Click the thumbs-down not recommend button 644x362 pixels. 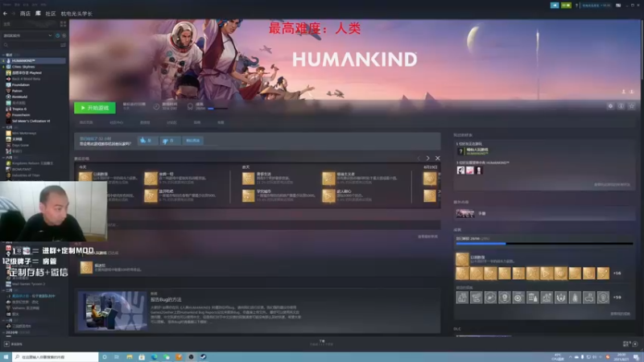click(169, 140)
